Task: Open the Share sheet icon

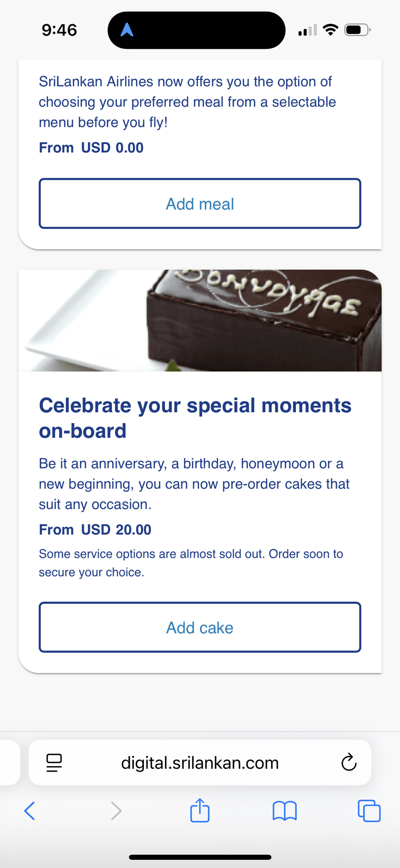Action: 200,810
